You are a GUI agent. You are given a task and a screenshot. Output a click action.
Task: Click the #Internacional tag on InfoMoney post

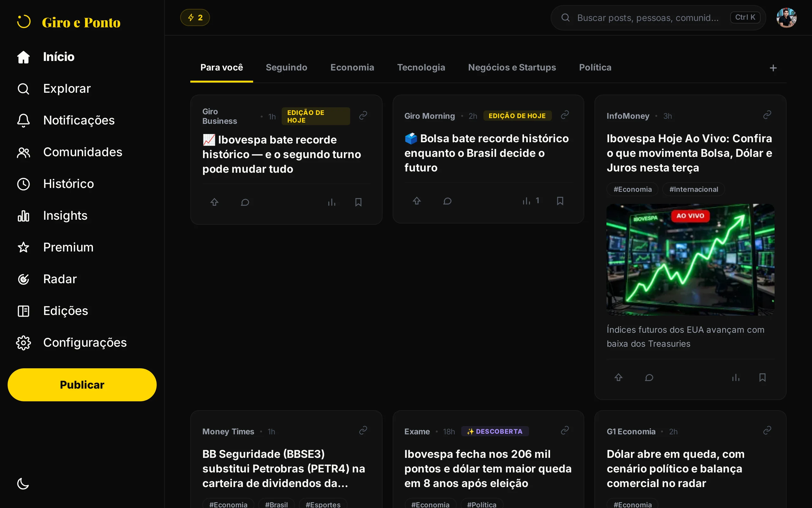[x=694, y=189]
